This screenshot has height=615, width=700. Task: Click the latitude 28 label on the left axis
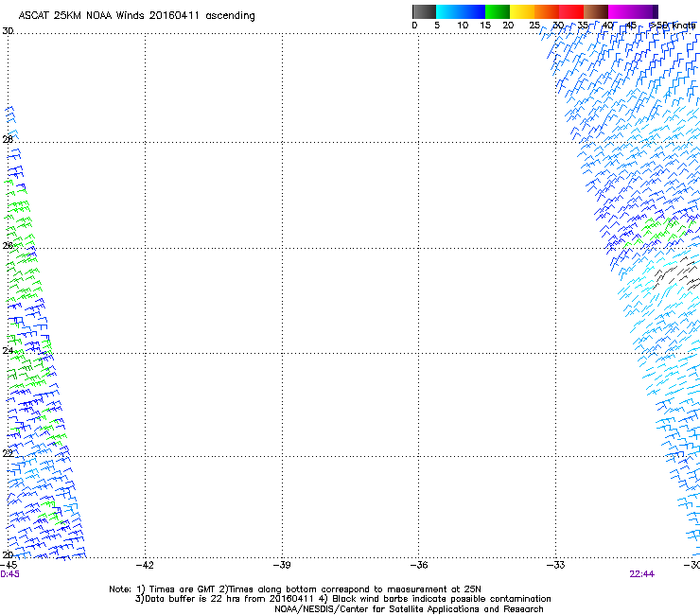(x=8, y=139)
